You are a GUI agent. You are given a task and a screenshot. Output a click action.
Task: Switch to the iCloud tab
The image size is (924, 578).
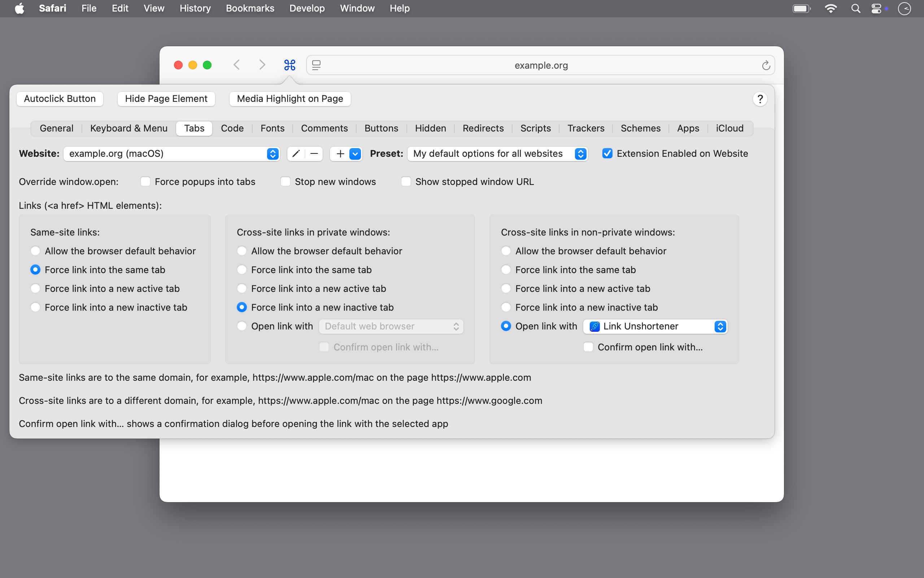[729, 129]
